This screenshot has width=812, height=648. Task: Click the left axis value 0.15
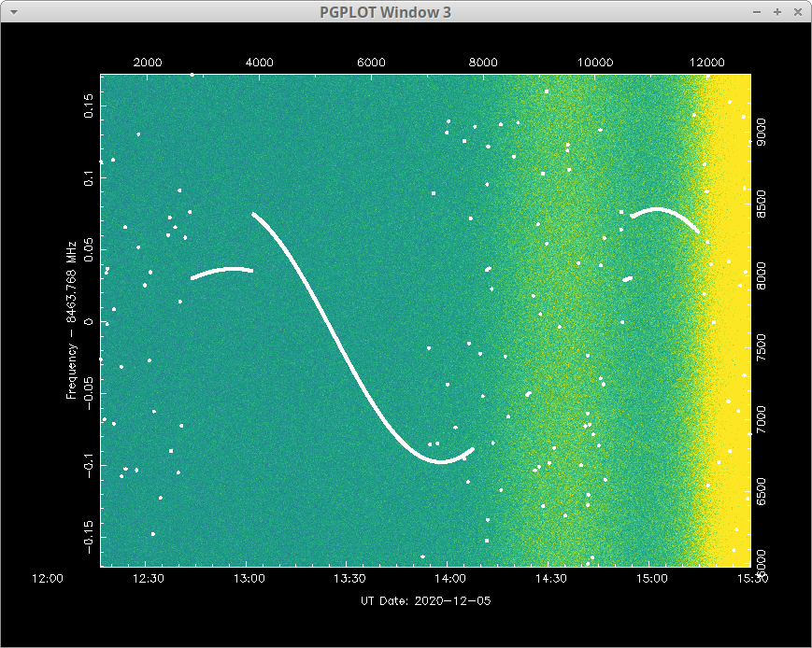89,106
